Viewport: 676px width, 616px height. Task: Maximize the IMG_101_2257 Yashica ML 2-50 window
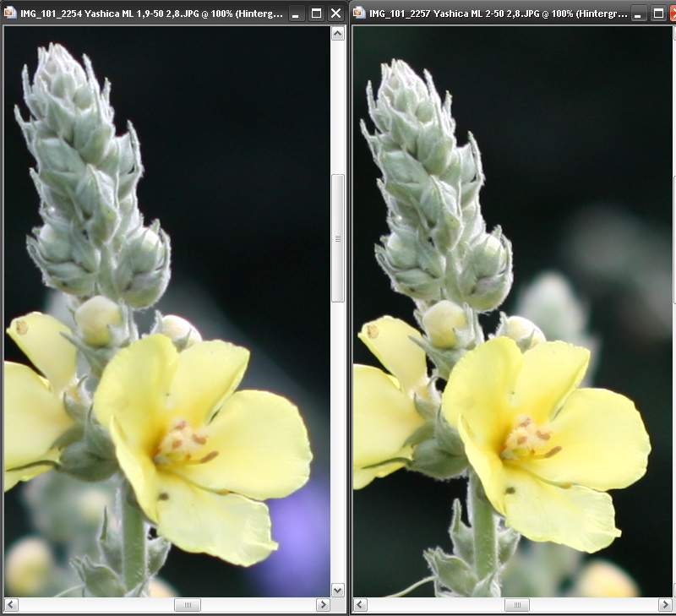(x=658, y=14)
